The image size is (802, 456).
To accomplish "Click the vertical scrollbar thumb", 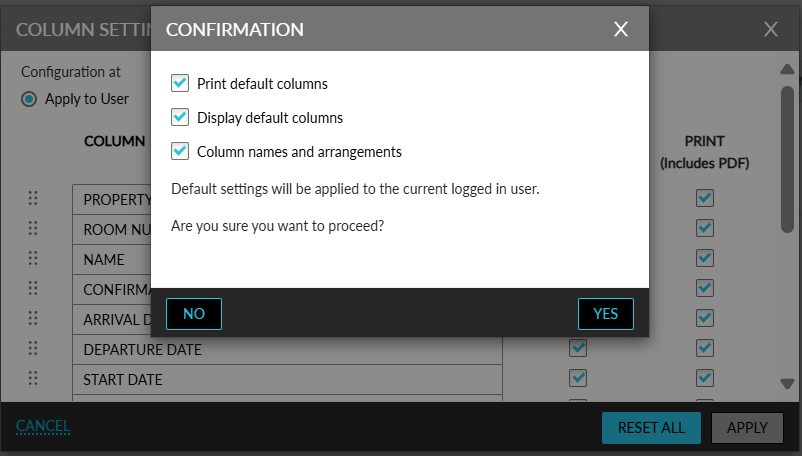I will (787, 159).
